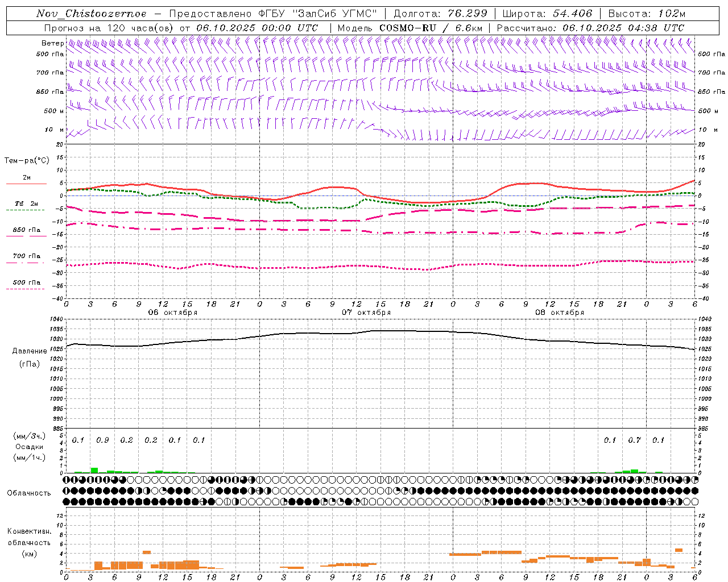Click the Широта: 54.406 value
The image size is (728, 582).
[x=547, y=14]
